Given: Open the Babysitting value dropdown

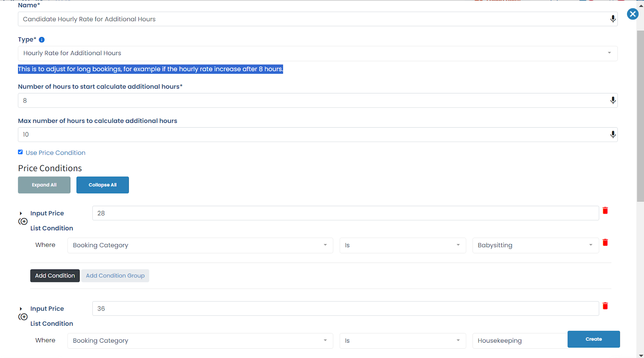Looking at the screenshot, I should (x=535, y=245).
